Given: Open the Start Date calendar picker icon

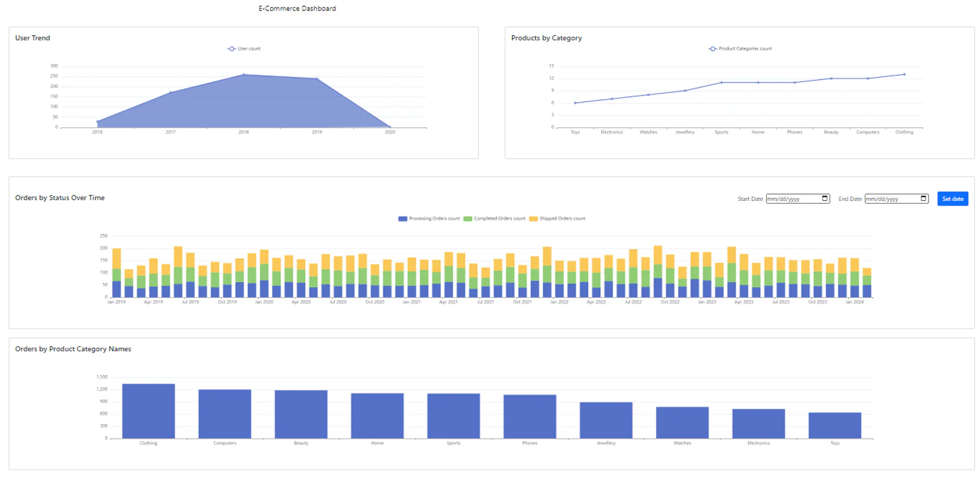Looking at the screenshot, I should tap(824, 198).
